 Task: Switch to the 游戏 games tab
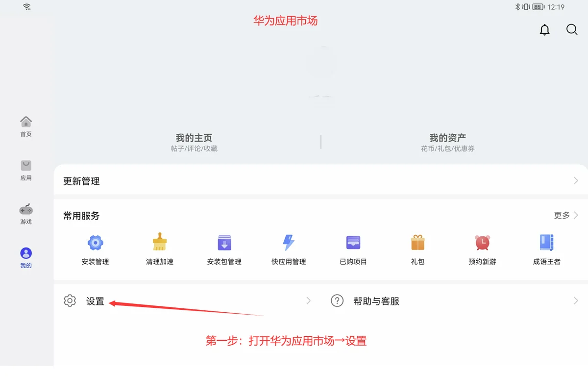click(x=26, y=214)
